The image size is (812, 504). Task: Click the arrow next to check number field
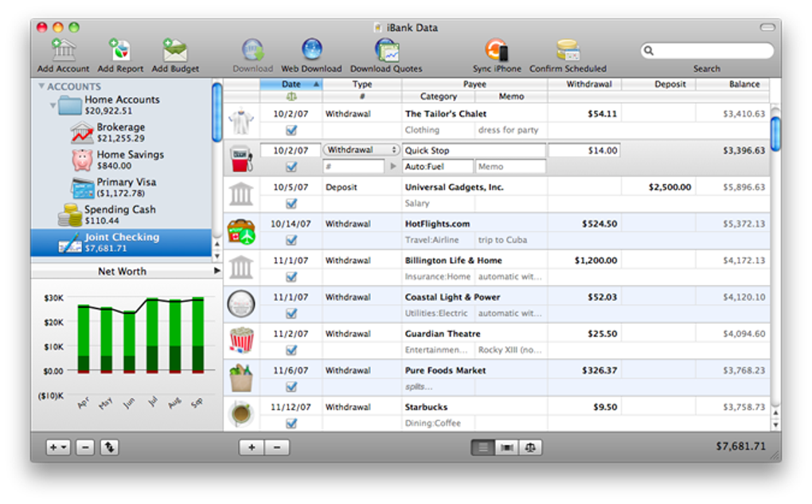[393, 166]
